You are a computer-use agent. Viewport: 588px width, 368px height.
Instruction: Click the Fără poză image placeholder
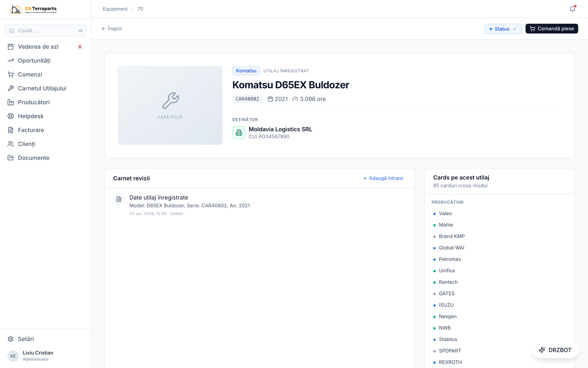coord(170,106)
